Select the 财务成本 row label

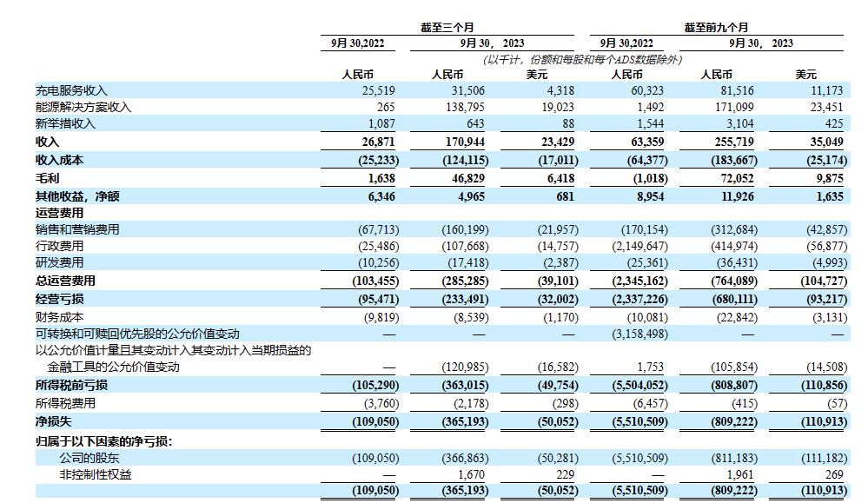pyautogui.click(x=59, y=317)
